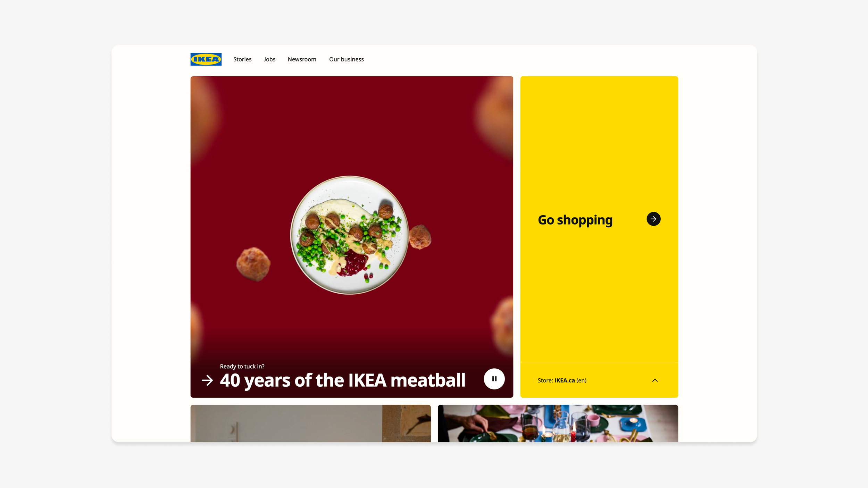Click the floating meatball right of the plate

coord(420,237)
